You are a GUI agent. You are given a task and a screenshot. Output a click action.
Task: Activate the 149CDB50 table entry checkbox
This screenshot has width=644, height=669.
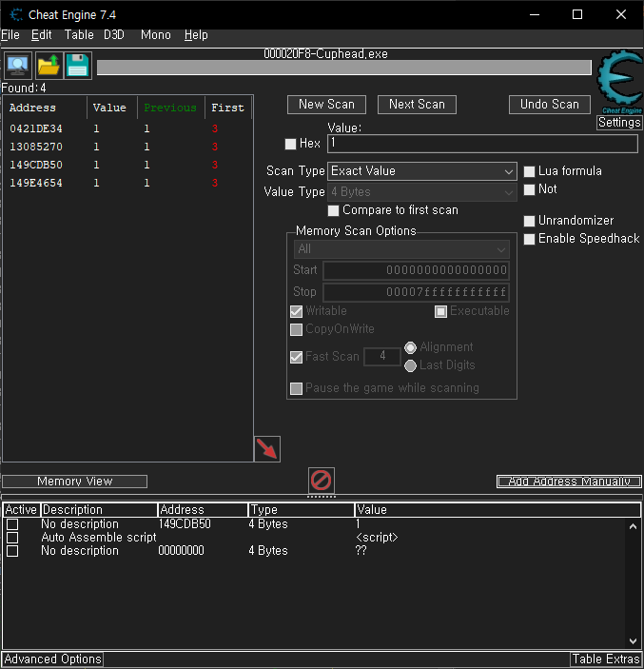[12, 524]
